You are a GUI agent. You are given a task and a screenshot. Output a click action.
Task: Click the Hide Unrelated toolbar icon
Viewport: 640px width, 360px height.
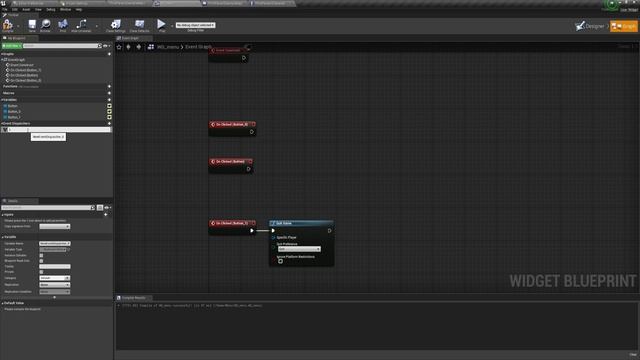point(81,25)
